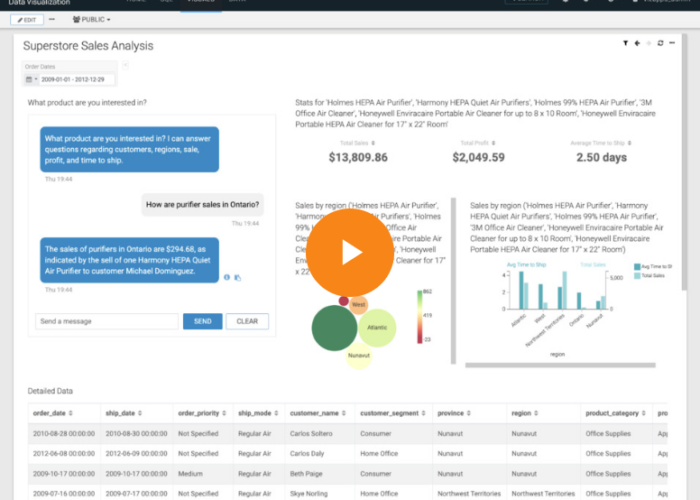
Task: Sort the table by customer_name
Action: 344,413
